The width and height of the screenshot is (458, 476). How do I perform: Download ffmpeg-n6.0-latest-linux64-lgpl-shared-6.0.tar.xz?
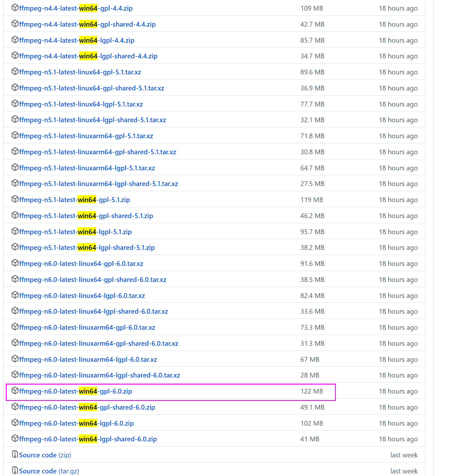pyautogui.click(x=94, y=311)
